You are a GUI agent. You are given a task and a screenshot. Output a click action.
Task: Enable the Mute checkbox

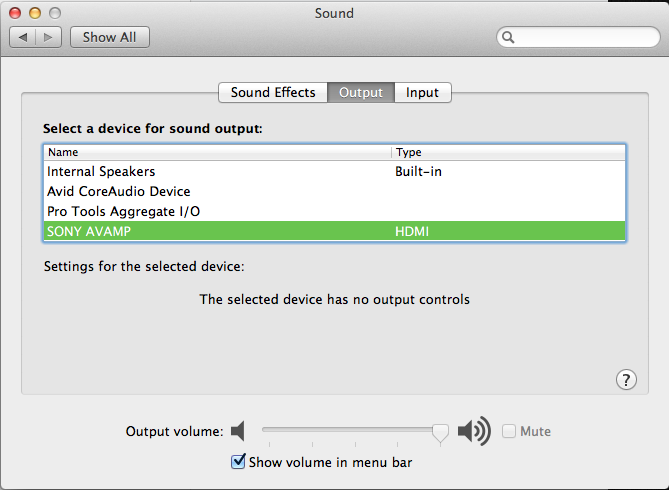coord(509,431)
